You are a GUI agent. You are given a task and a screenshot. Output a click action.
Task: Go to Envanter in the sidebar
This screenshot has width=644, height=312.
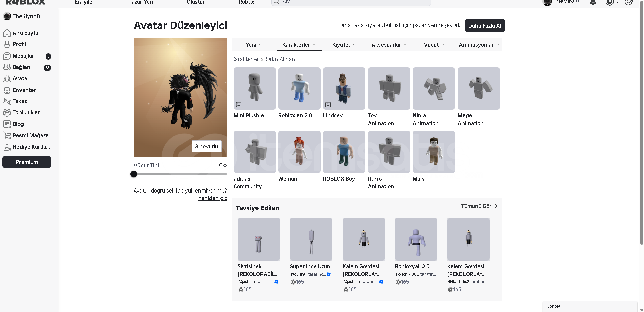24,90
